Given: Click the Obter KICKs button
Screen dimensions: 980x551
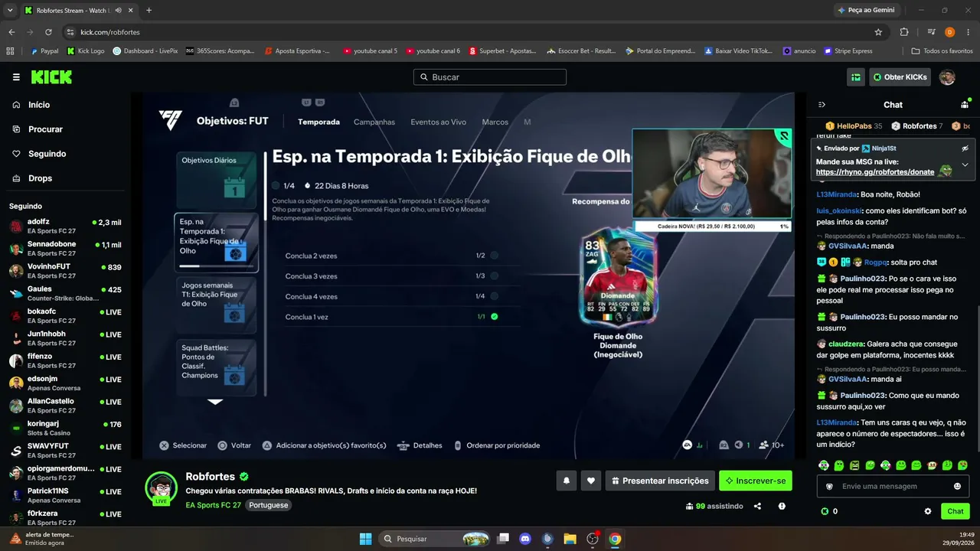Looking at the screenshot, I should (x=900, y=77).
